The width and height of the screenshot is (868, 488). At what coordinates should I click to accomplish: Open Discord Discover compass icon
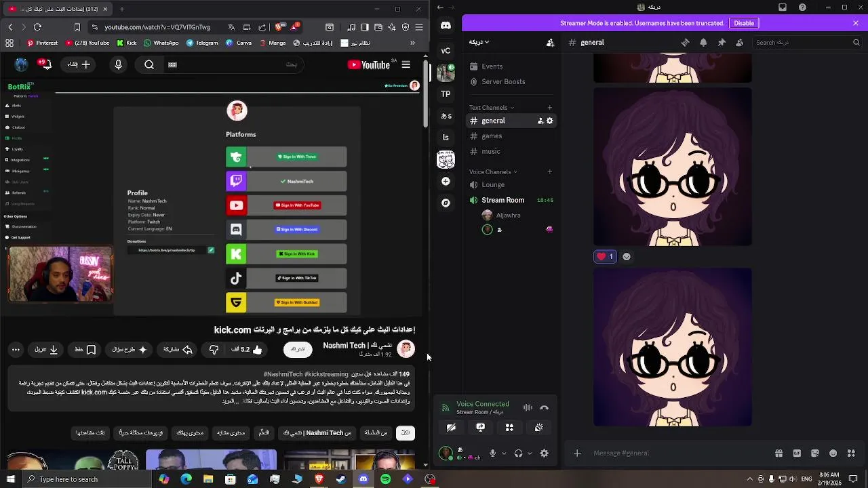point(446,203)
